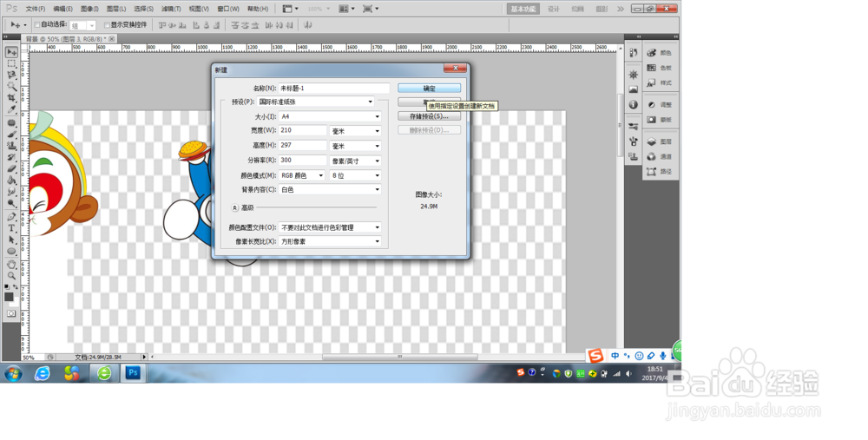
Task: Open the 样式 (Styles) panel
Action: click(660, 82)
